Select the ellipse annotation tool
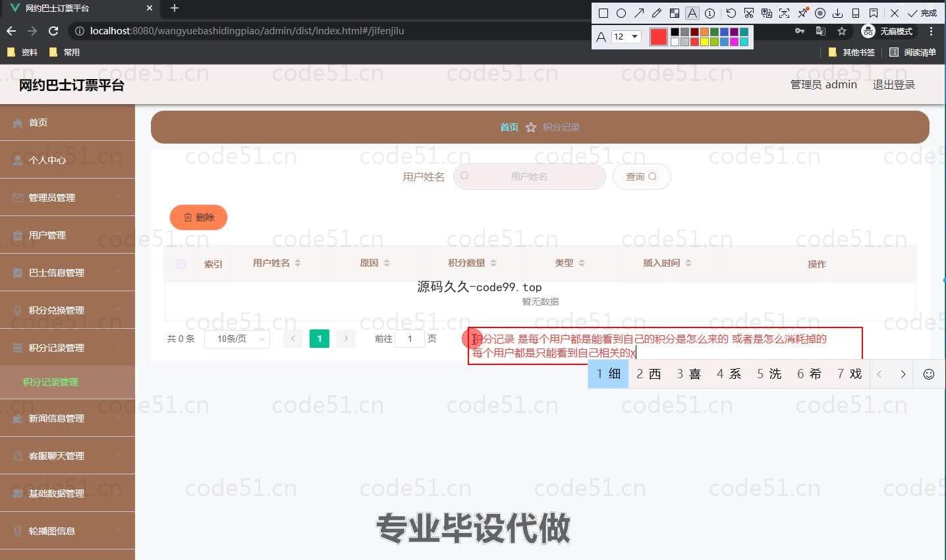Viewport: 946px width, 560px height. click(621, 13)
